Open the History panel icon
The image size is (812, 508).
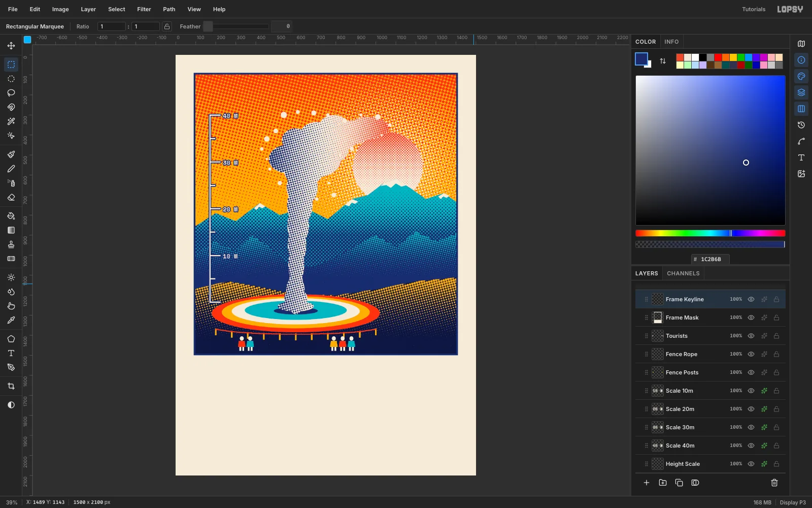[x=801, y=125]
